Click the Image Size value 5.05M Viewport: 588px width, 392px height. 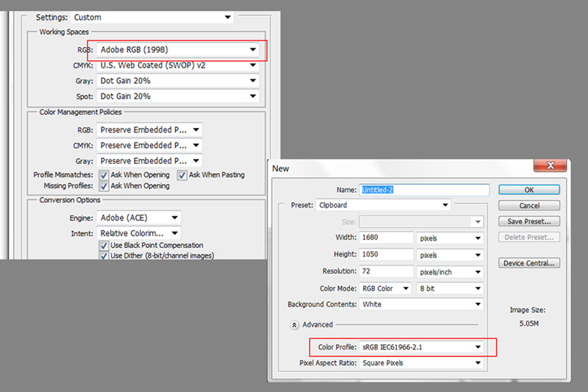[x=528, y=324]
